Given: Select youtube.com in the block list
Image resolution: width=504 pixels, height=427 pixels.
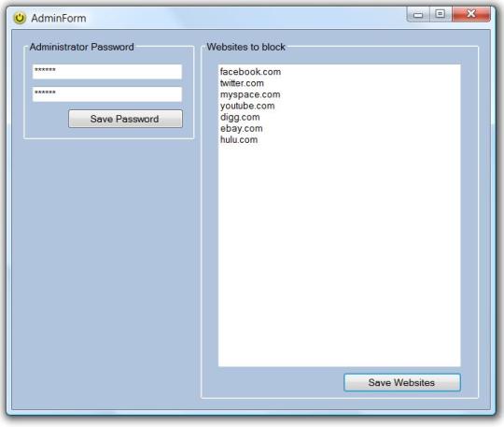Looking at the screenshot, I should coord(247,106).
